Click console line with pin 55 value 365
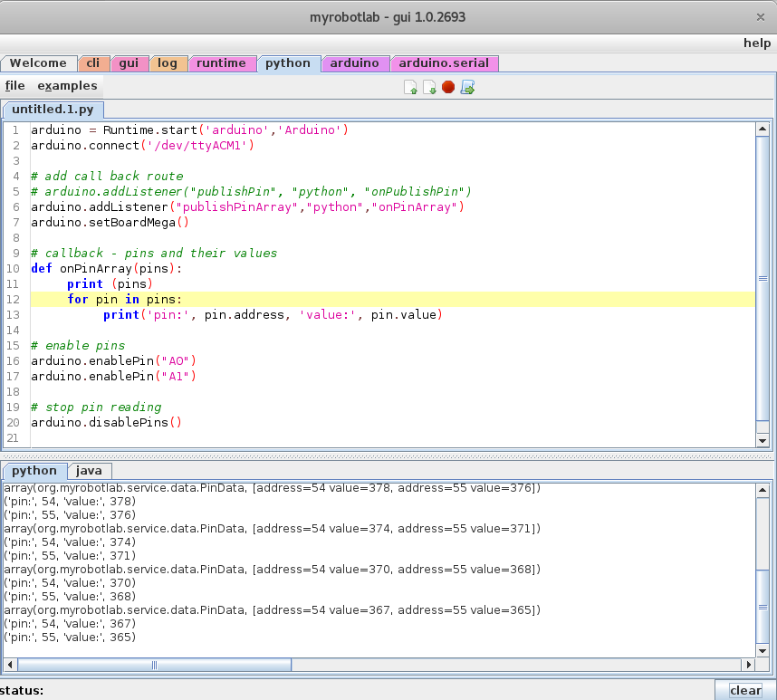The width and height of the screenshot is (777, 700). [x=70, y=637]
